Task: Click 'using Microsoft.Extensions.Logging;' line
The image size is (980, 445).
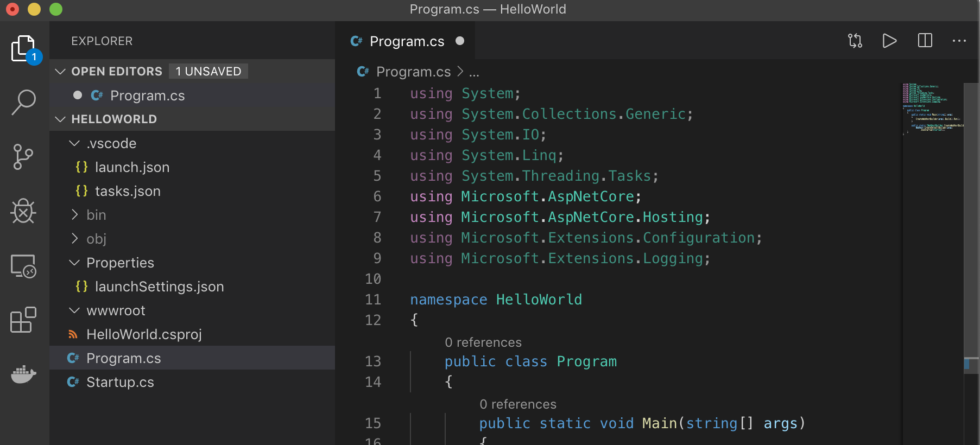Action: tap(560, 258)
